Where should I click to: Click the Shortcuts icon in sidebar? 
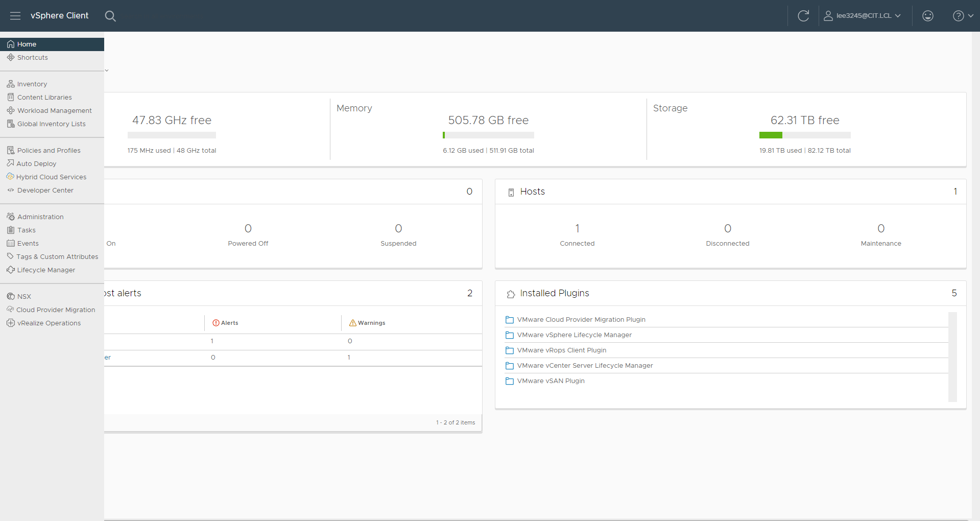(x=11, y=57)
